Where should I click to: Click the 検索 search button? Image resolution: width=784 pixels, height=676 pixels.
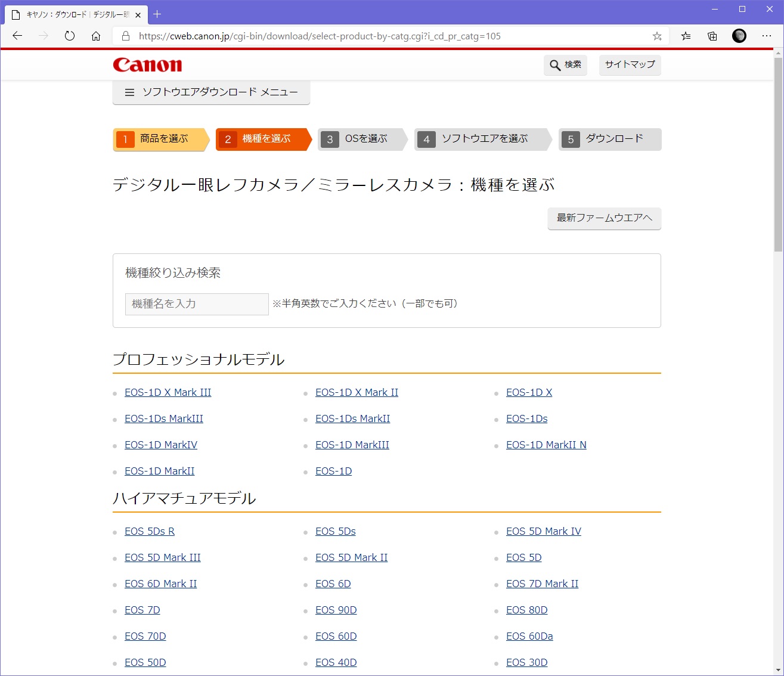click(x=565, y=65)
